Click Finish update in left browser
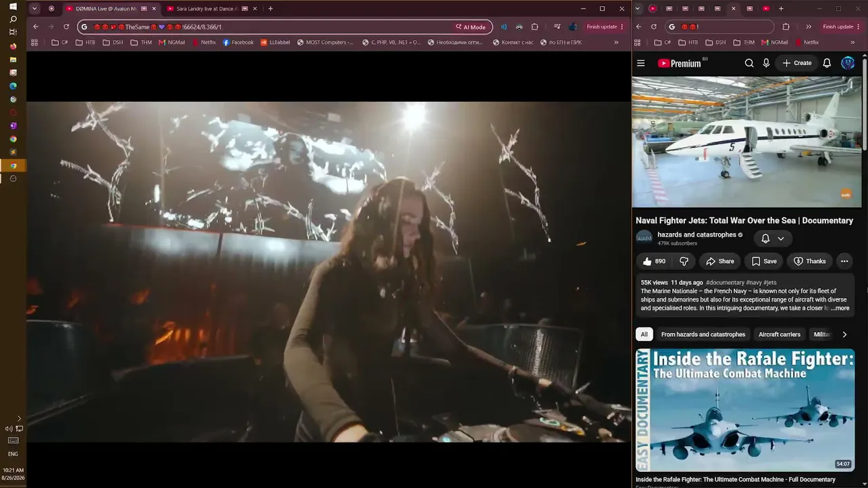The height and width of the screenshot is (488, 868). pyautogui.click(x=605, y=27)
